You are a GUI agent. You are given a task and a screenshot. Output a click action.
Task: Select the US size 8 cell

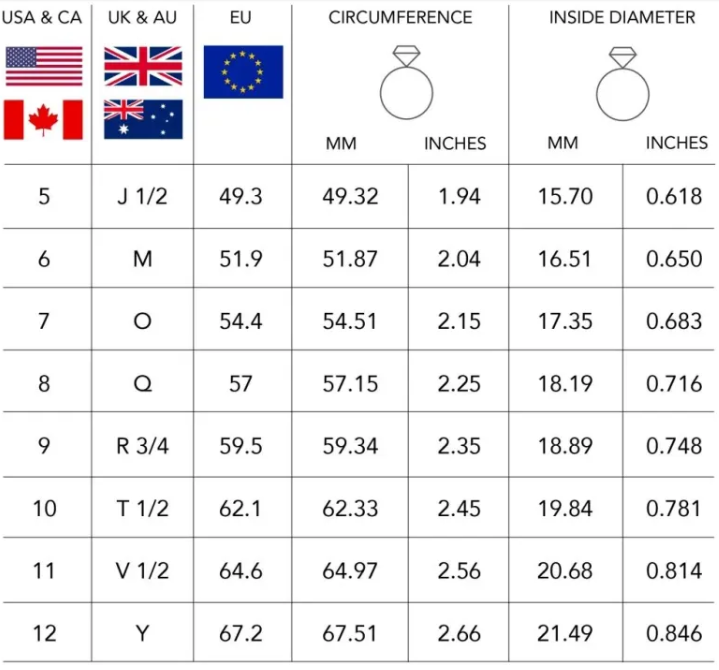[44, 384]
